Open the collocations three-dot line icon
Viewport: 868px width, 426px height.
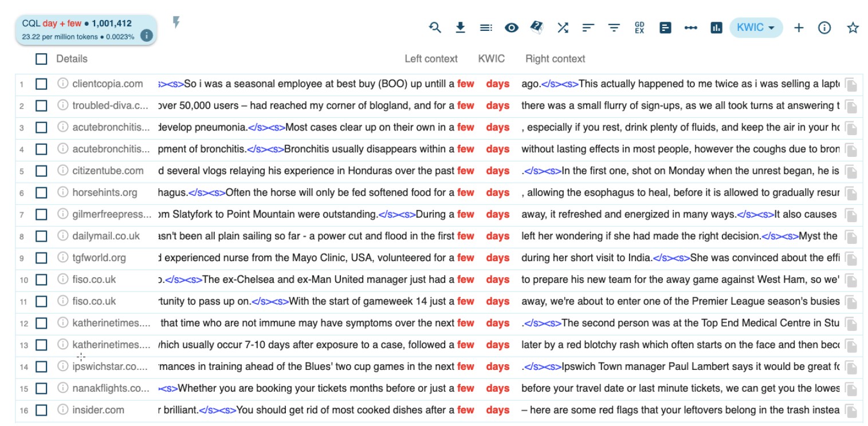pos(690,27)
